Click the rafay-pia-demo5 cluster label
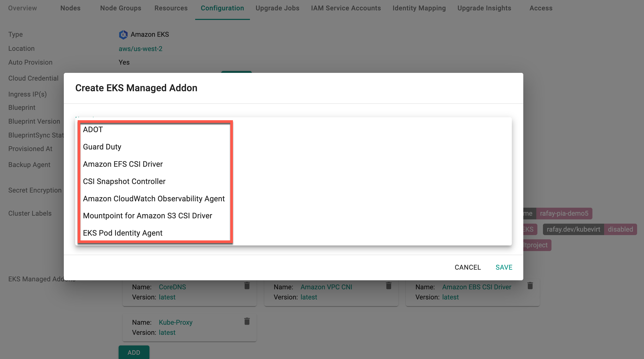 564,214
